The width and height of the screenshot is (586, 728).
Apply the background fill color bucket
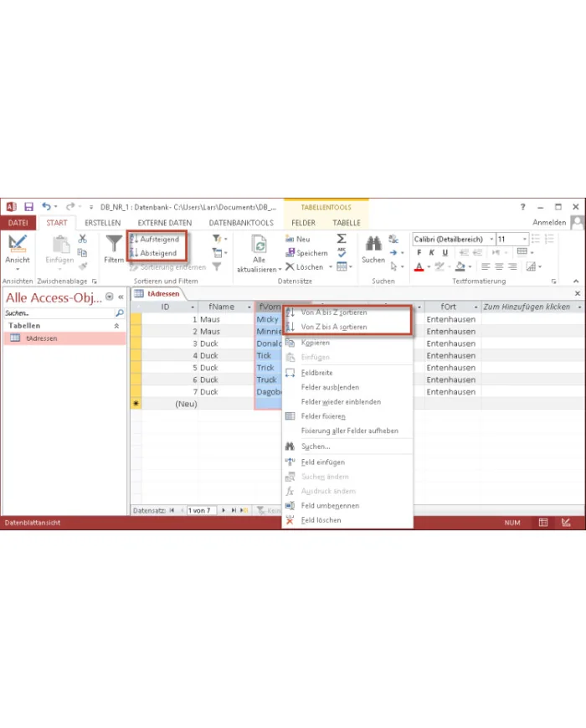[460, 266]
